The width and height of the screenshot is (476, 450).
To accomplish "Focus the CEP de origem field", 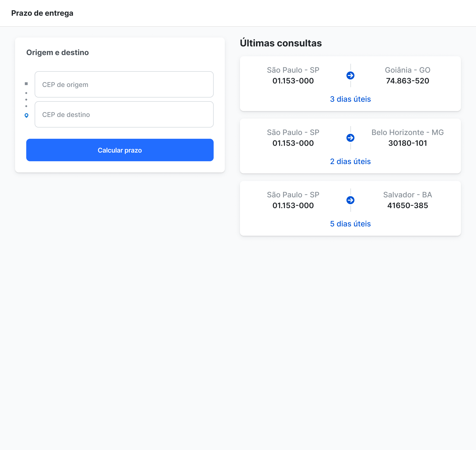I will pyautogui.click(x=124, y=84).
